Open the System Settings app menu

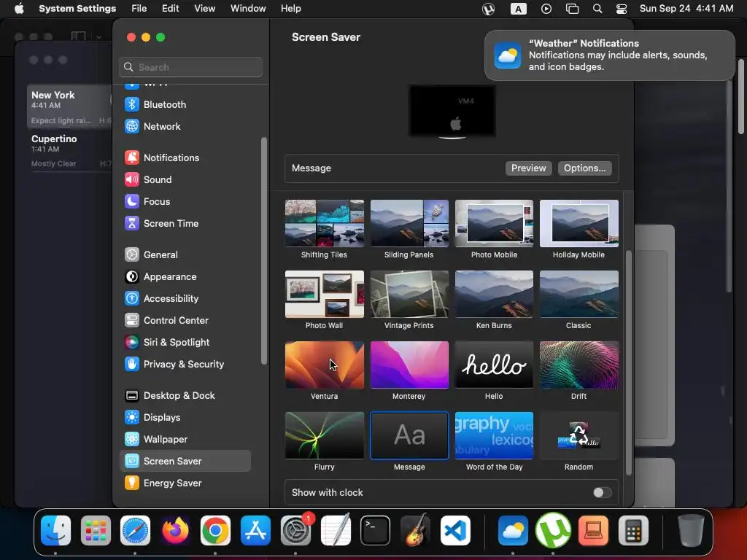(77, 9)
